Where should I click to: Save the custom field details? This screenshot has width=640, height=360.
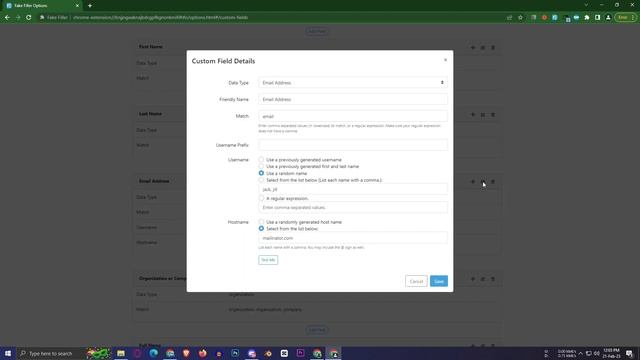coord(439,281)
